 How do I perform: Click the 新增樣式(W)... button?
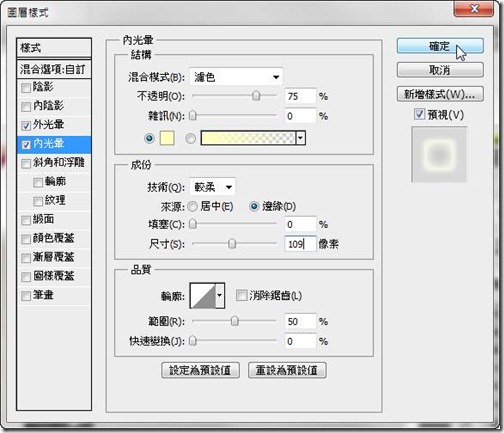pyautogui.click(x=440, y=94)
